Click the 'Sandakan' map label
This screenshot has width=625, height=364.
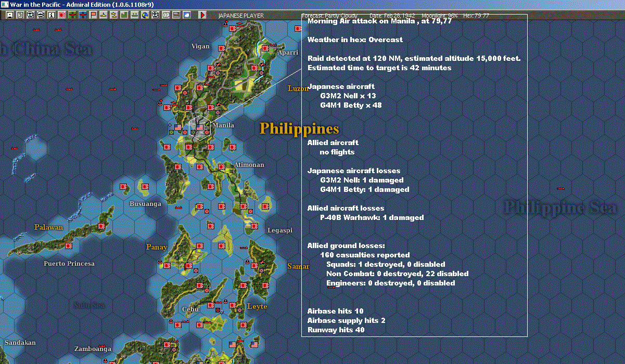pyautogui.click(x=20, y=343)
